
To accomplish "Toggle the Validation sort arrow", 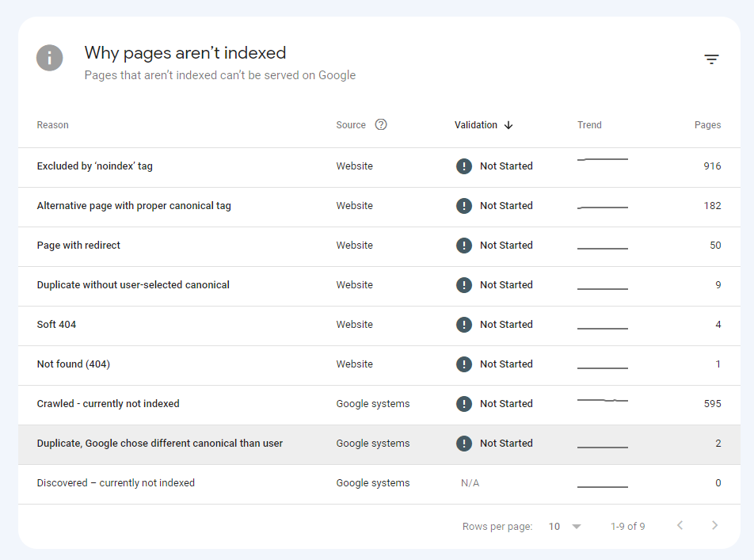I will [508, 125].
